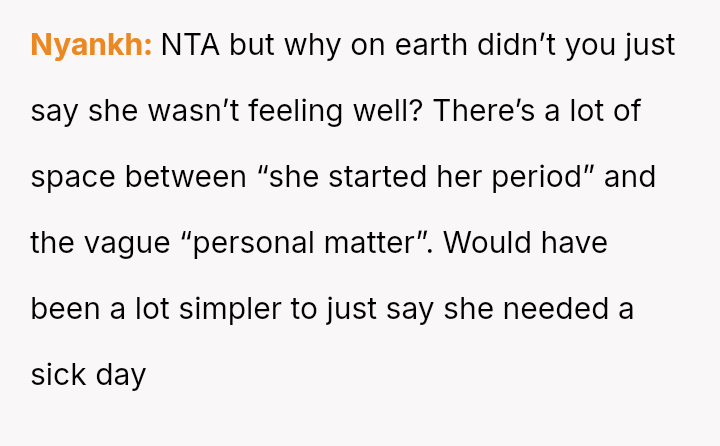Click the word "needed"
The image size is (720, 446).
[x=555, y=309]
